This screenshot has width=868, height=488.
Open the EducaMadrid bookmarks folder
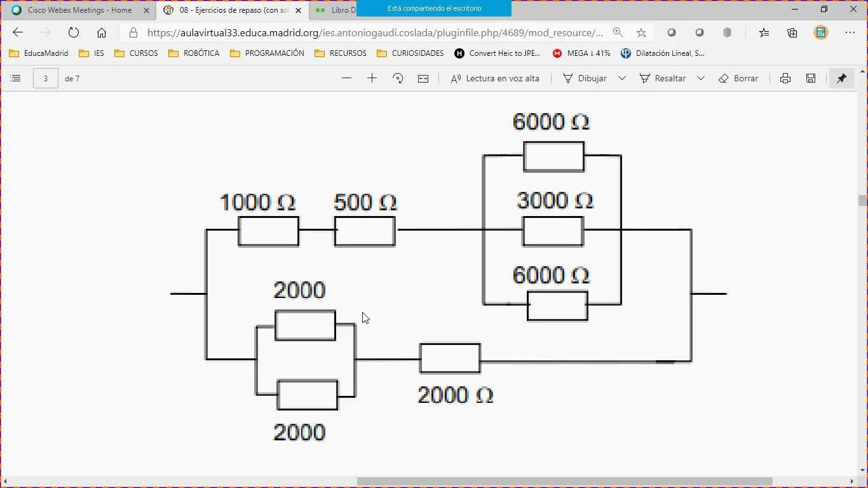click(x=39, y=53)
